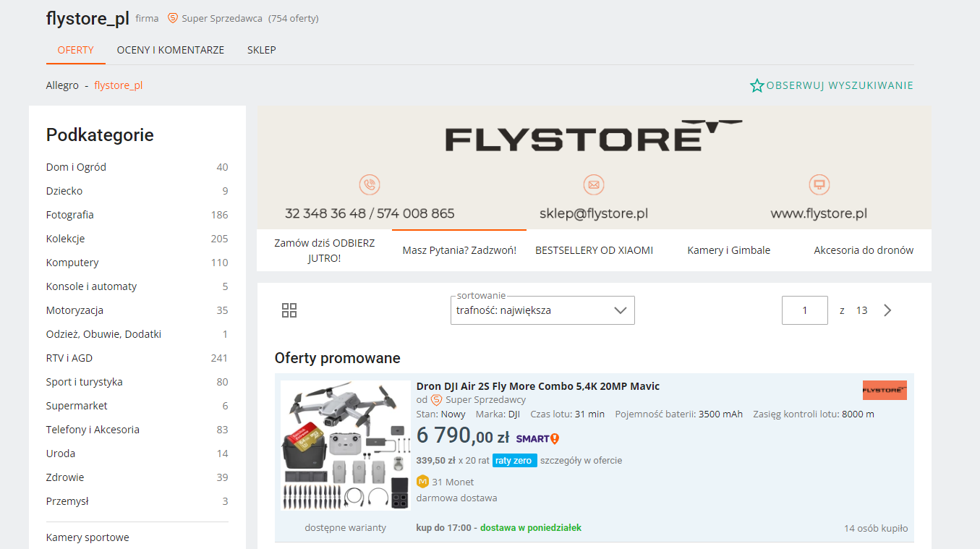Viewport: 980px width, 549px height.
Task: Click the envelope icon above sklep@flystore.pl
Action: 594,184
